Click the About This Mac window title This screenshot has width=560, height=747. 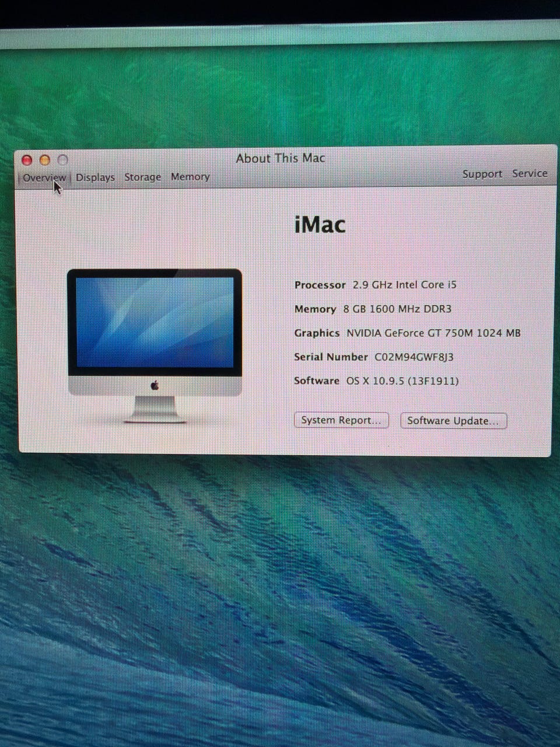[x=281, y=158]
